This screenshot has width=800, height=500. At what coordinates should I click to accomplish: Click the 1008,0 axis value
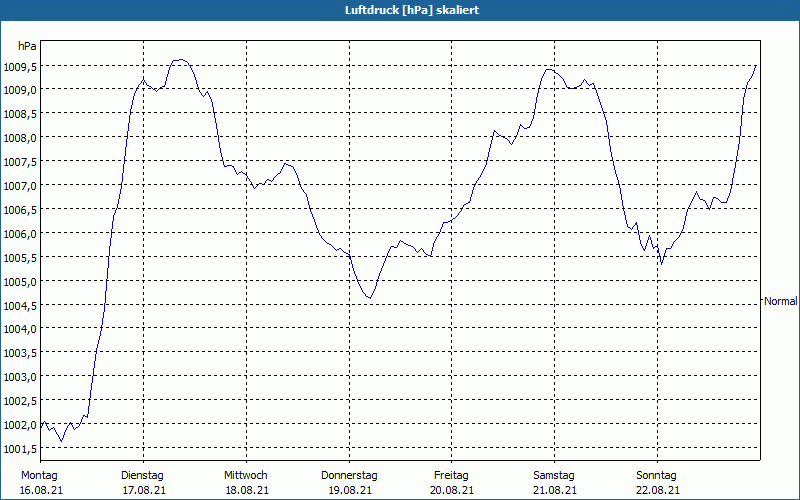point(20,138)
